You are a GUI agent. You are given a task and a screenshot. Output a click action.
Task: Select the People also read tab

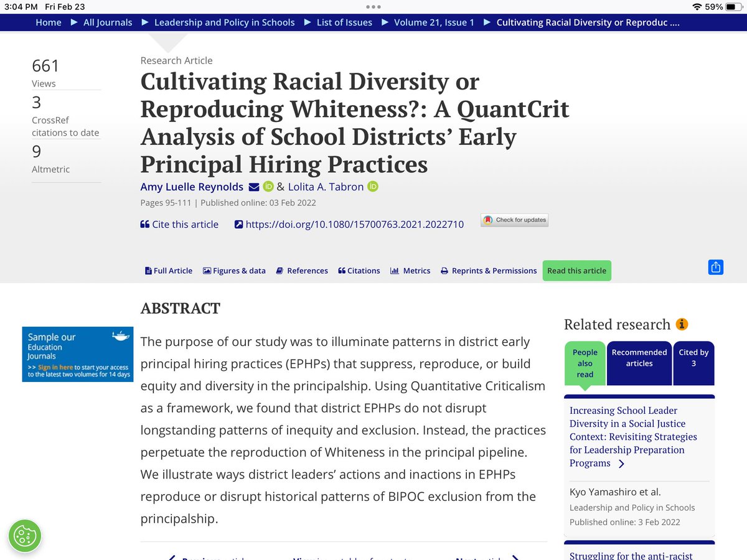(585, 363)
